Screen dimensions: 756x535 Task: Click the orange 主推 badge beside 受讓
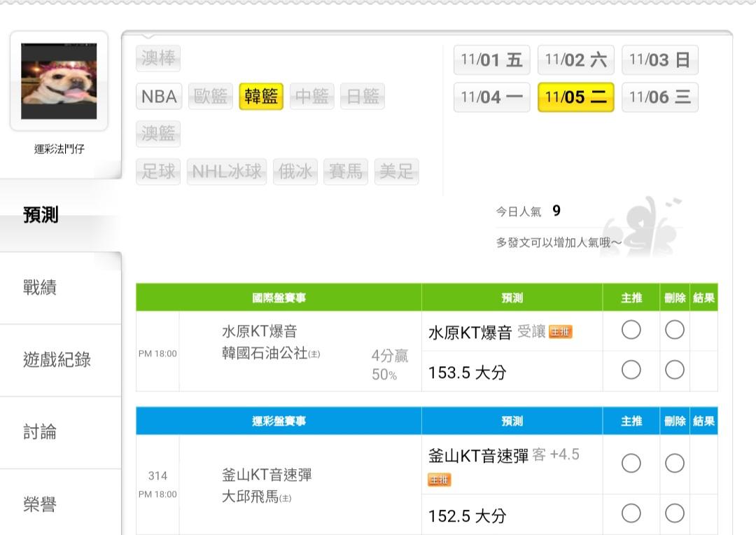[x=560, y=333]
